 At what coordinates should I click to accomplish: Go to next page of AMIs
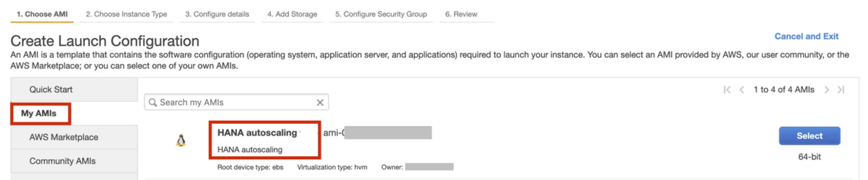tap(827, 90)
